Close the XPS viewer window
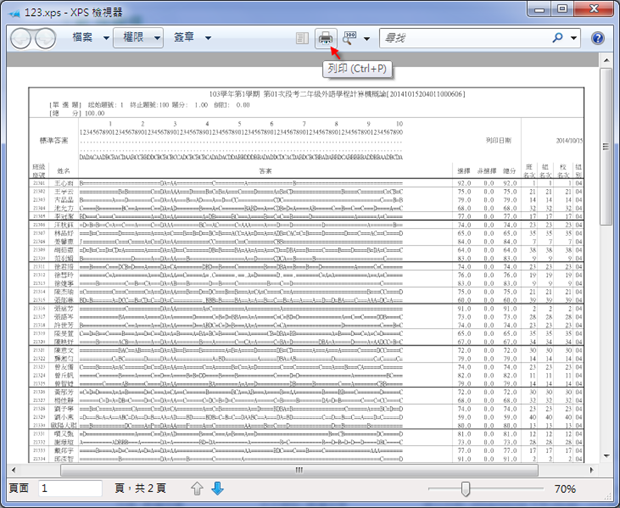The height and width of the screenshot is (508, 620). click(594, 9)
